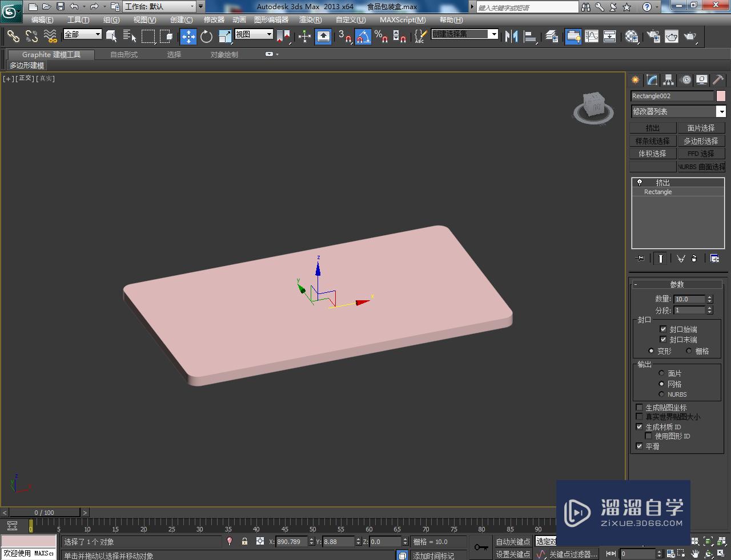Open the 修改器 menu
Image resolution: width=731 pixels, height=560 pixels.
[x=214, y=20]
